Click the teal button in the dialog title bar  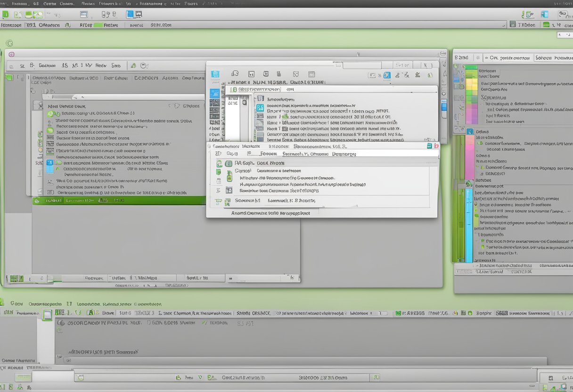point(429,147)
